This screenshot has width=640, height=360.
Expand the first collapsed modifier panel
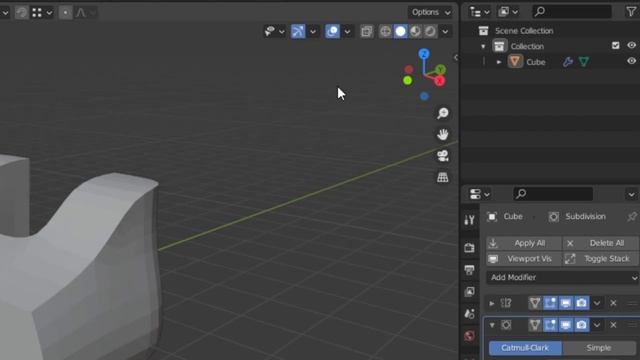point(492,303)
